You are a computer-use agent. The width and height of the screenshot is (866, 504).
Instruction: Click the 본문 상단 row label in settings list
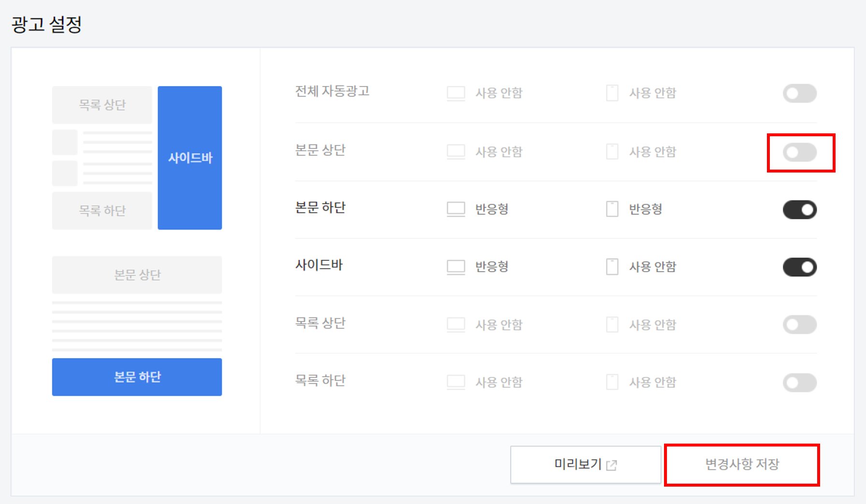pyautogui.click(x=320, y=150)
